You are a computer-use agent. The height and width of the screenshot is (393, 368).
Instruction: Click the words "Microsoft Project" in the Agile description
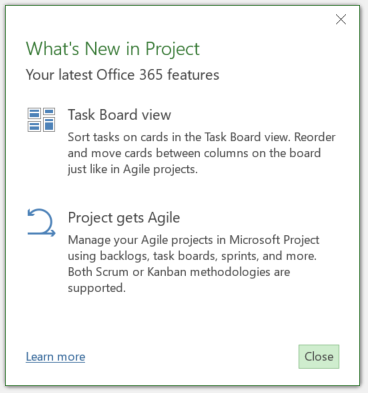pyautogui.click(x=274, y=240)
